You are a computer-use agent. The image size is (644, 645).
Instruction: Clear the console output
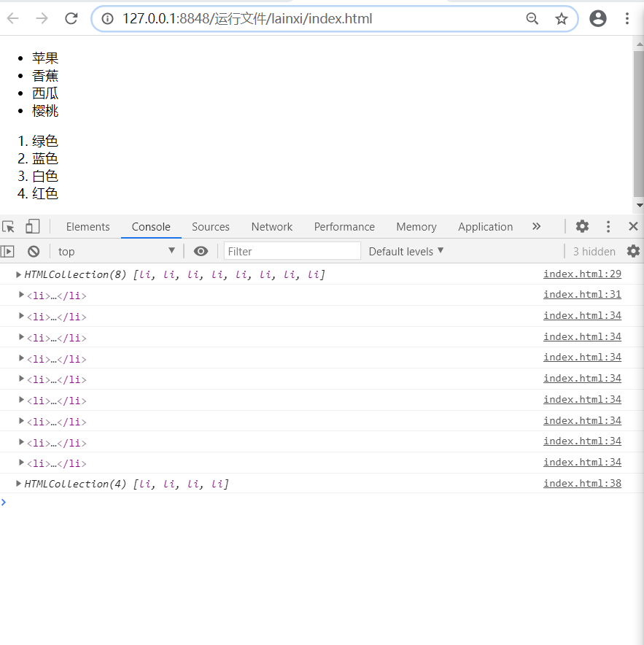point(34,251)
